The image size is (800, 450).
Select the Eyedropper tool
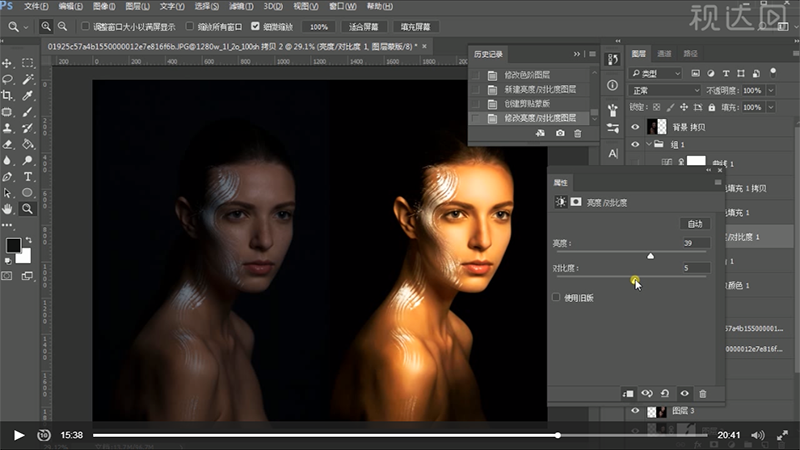28,95
